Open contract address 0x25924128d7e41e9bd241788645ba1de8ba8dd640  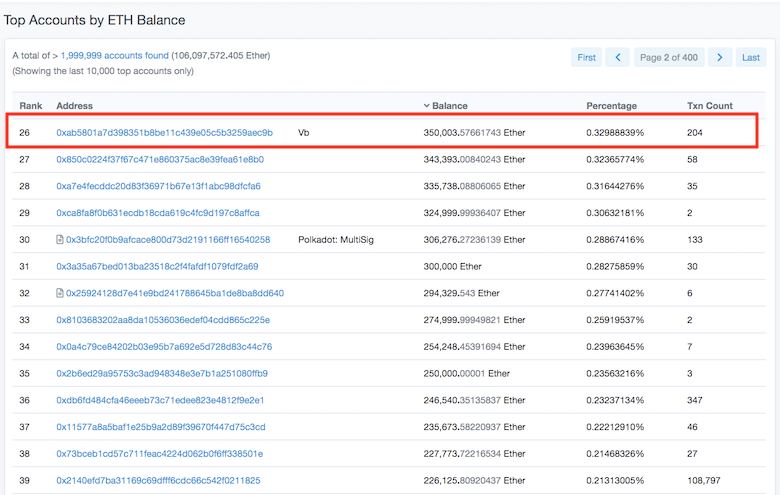click(x=175, y=293)
